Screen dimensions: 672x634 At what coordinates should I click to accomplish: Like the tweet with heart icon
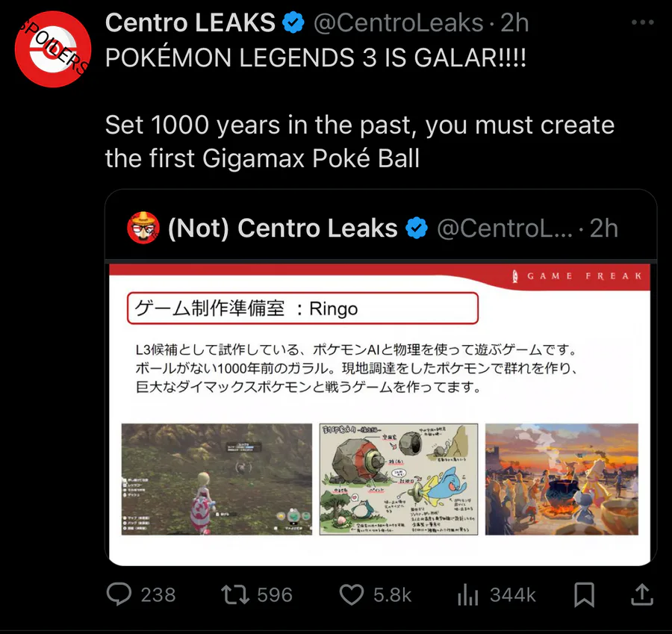click(x=351, y=594)
